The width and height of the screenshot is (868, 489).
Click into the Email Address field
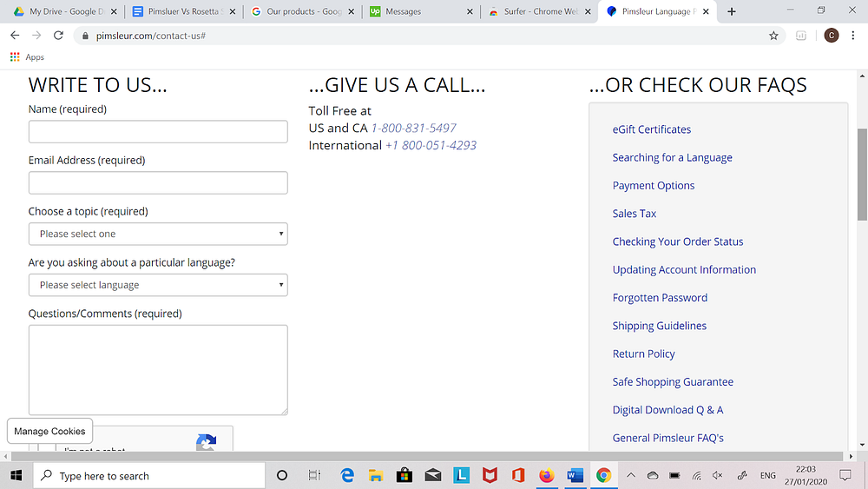click(x=158, y=182)
